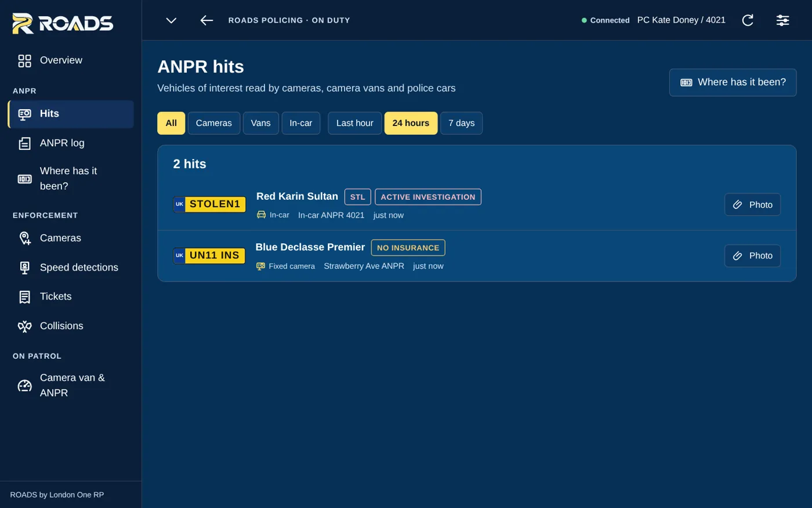The height and width of the screenshot is (508, 812).
Task: Open Speed detections page
Action: pos(71,268)
